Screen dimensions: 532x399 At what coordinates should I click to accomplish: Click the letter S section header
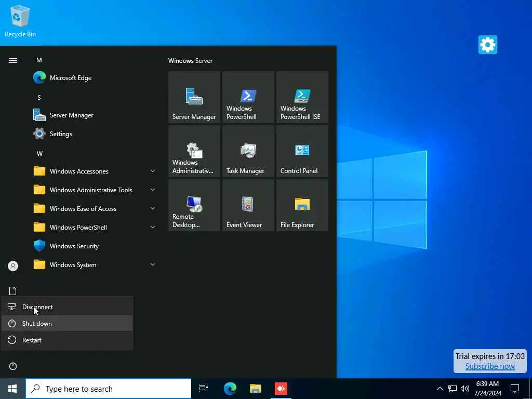[39, 97]
